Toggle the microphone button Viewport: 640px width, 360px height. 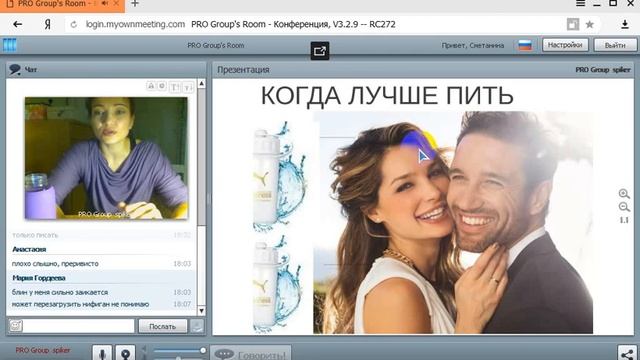102,353
